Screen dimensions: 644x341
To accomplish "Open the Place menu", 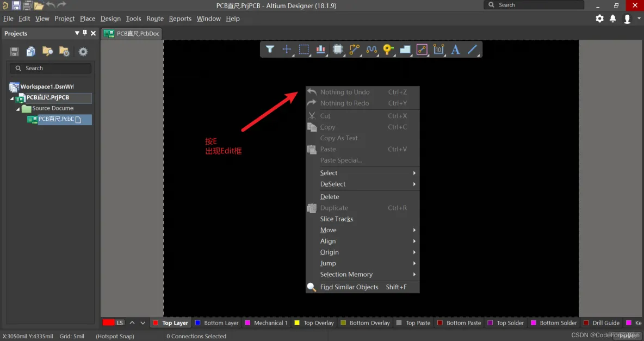I will click(x=88, y=18).
